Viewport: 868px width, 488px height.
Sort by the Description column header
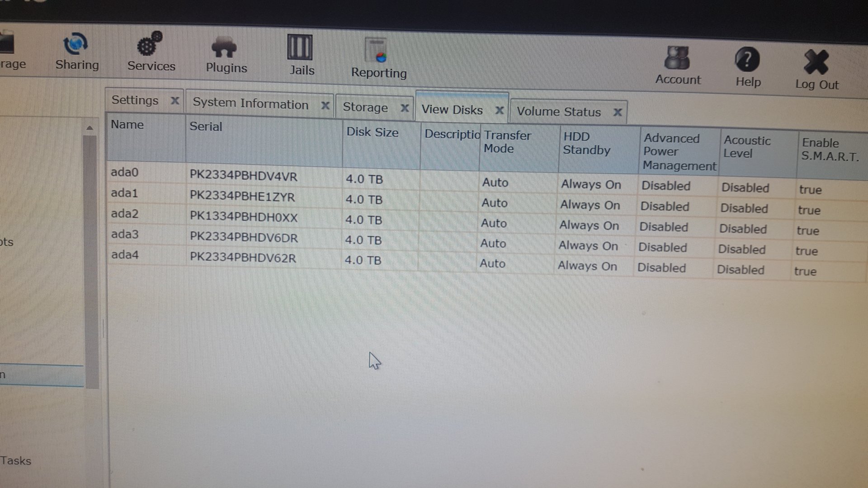(x=450, y=147)
